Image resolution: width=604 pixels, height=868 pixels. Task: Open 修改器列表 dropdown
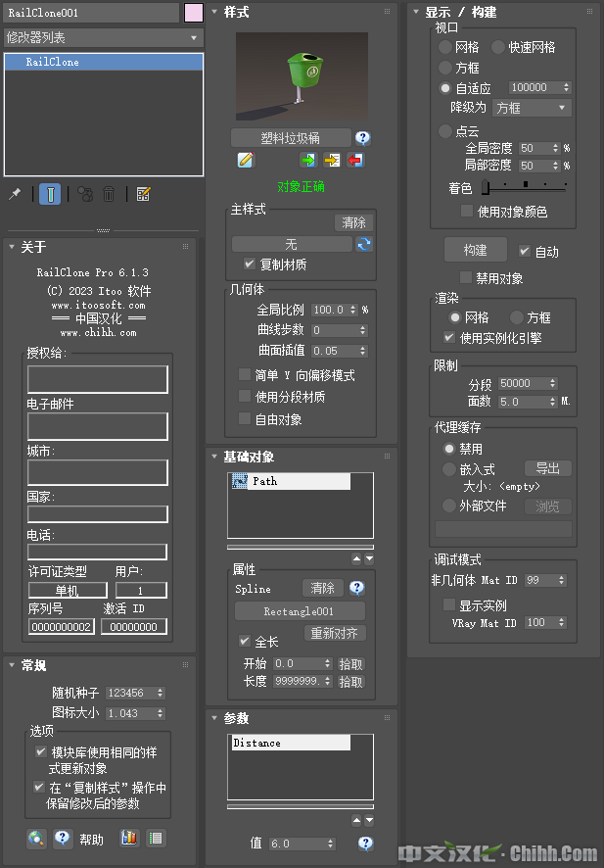pyautogui.click(x=104, y=37)
